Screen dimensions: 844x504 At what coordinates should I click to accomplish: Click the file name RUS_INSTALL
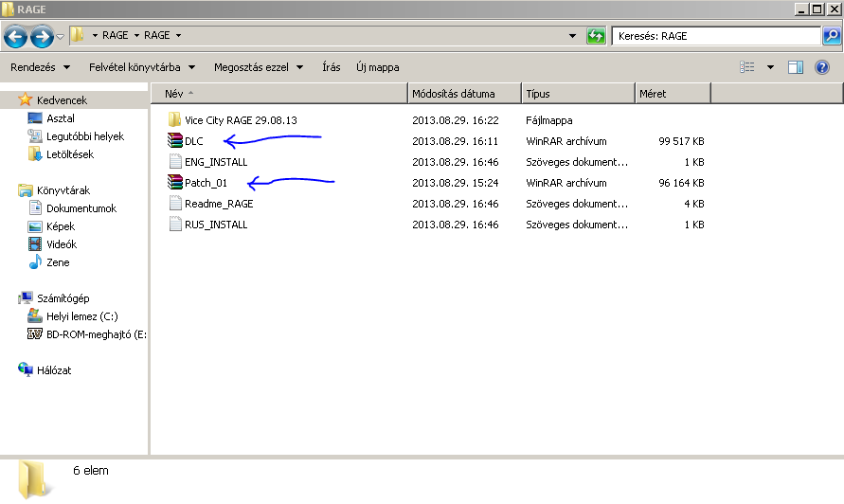click(x=216, y=225)
